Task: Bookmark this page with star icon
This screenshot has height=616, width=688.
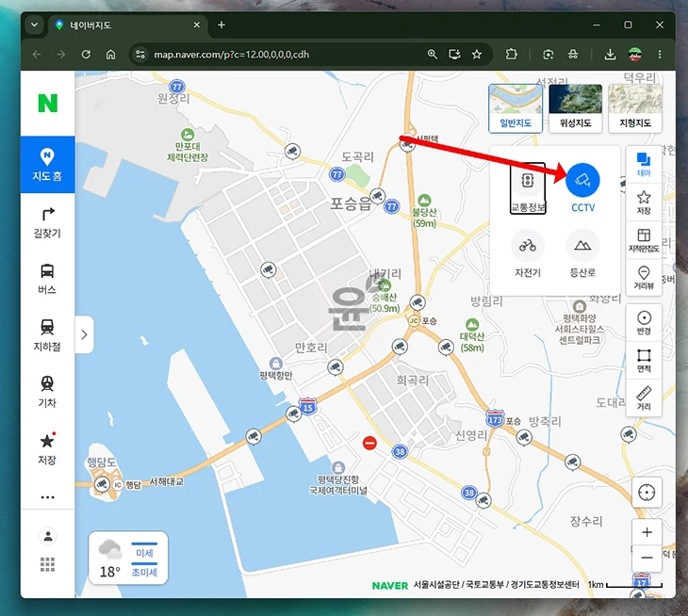Action: [x=477, y=55]
